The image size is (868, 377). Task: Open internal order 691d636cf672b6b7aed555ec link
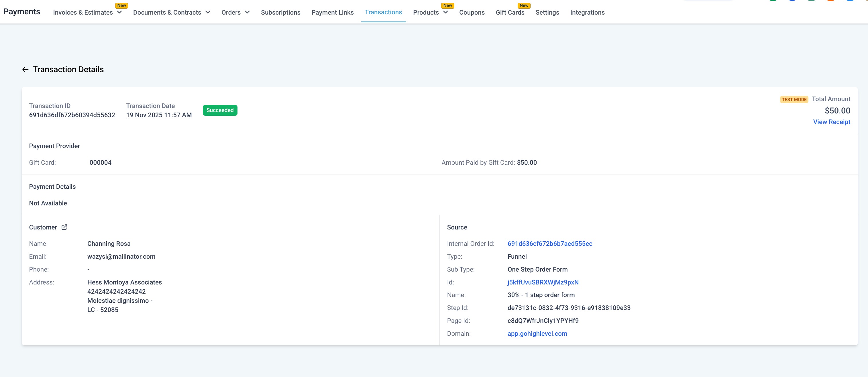(x=549, y=244)
